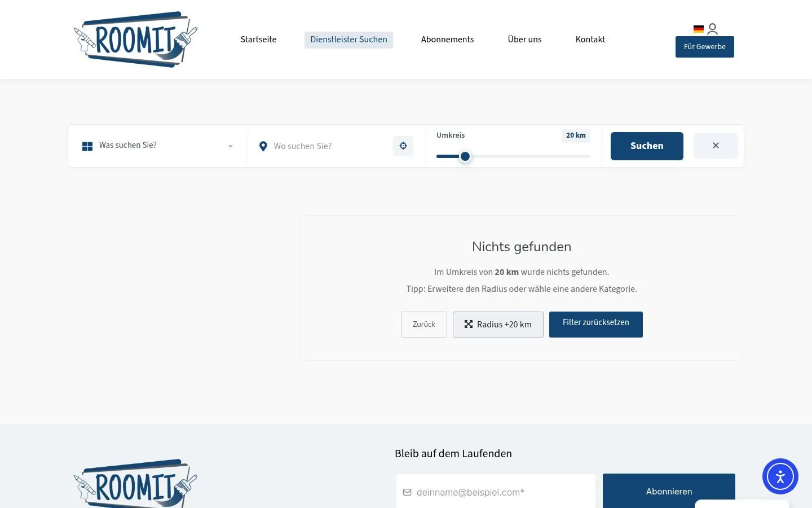Focus the newsletter email input field
Viewport: 812px width, 508px height.
point(496,492)
